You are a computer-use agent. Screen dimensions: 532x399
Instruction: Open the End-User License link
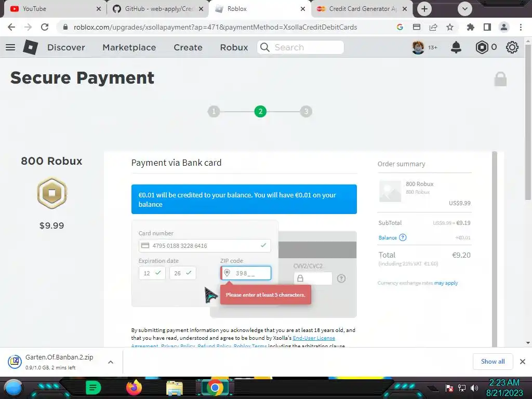(x=314, y=338)
